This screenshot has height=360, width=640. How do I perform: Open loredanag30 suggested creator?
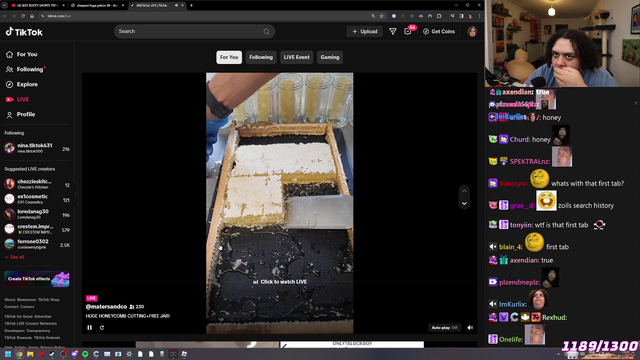pos(37,214)
